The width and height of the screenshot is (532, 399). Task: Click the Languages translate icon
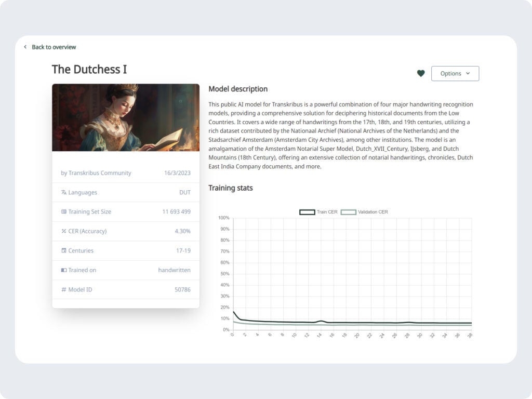coord(64,192)
